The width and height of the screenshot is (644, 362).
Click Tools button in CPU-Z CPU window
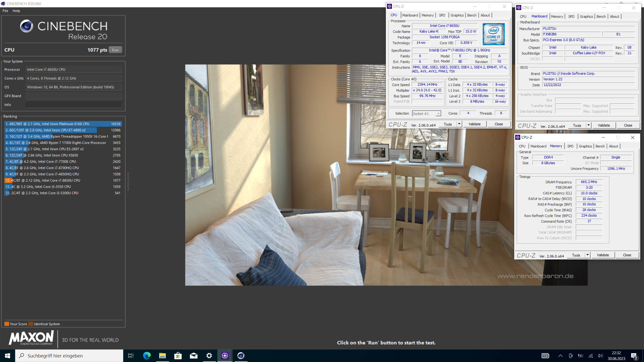[448, 124]
